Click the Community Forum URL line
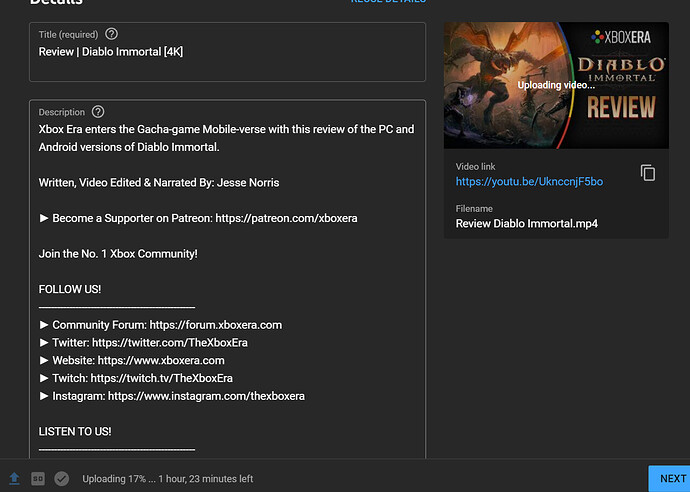This screenshot has height=492, width=690. click(x=161, y=325)
